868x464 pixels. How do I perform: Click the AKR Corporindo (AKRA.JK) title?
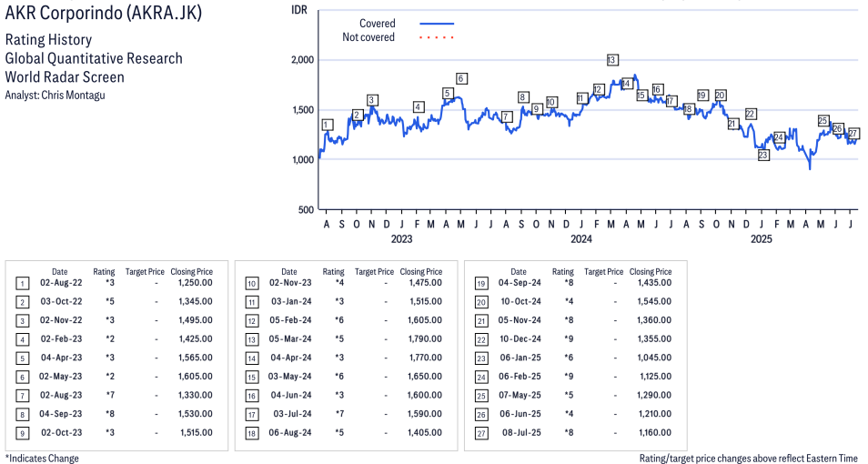tap(104, 12)
